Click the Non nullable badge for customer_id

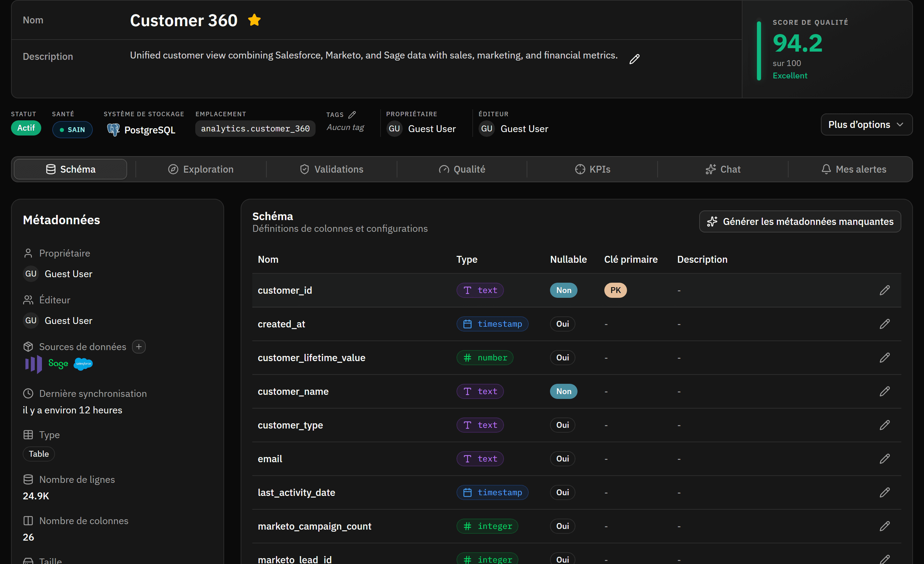pyautogui.click(x=563, y=290)
